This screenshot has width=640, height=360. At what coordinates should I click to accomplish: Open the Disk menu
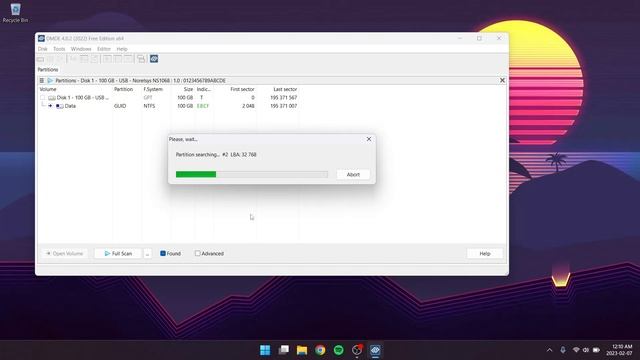(x=42, y=49)
